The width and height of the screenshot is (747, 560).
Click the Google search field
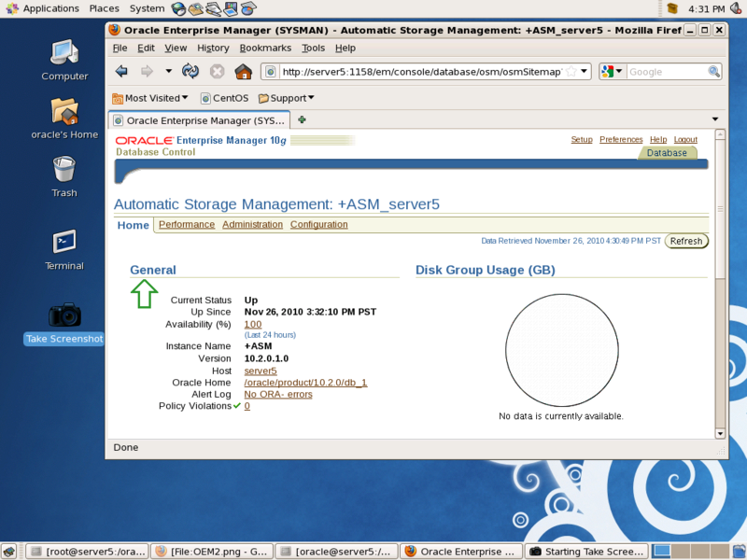point(667,72)
